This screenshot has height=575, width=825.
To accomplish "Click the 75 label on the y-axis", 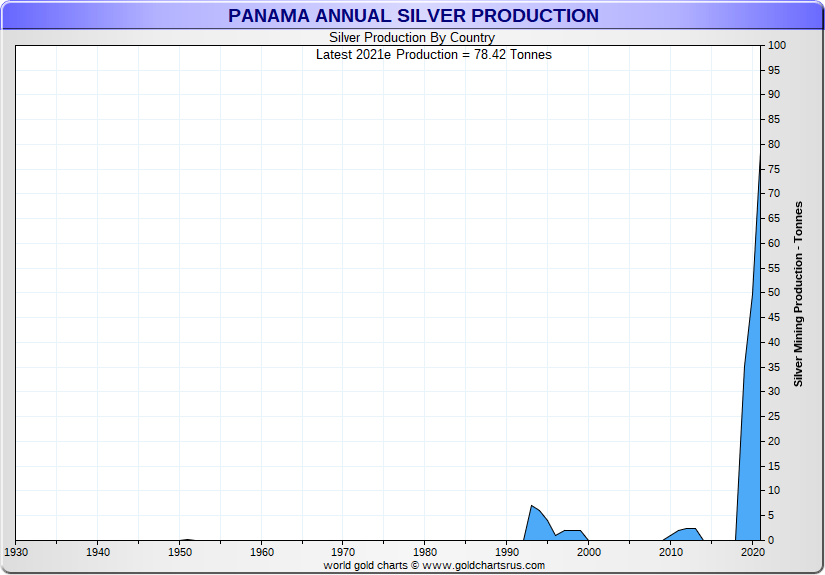I will point(774,169).
